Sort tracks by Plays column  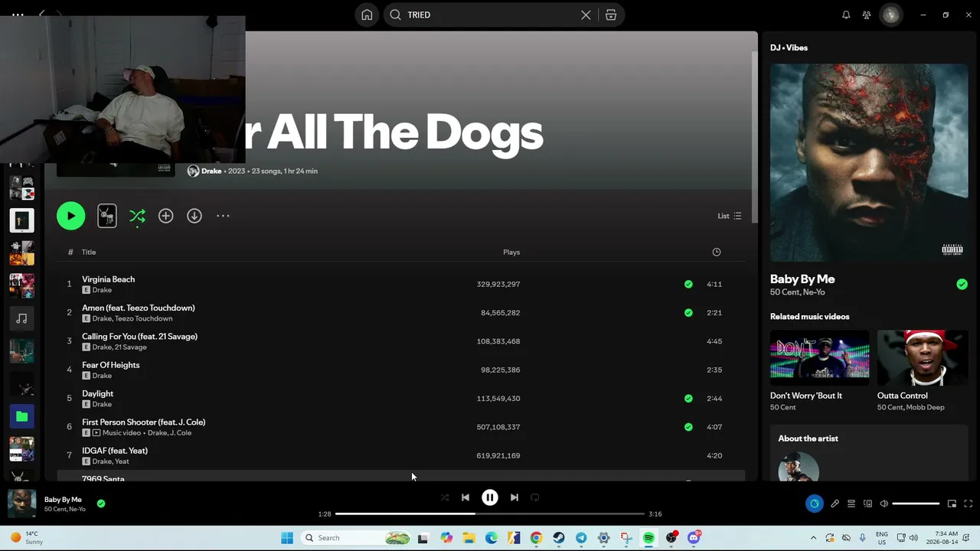(x=511, y=252)
